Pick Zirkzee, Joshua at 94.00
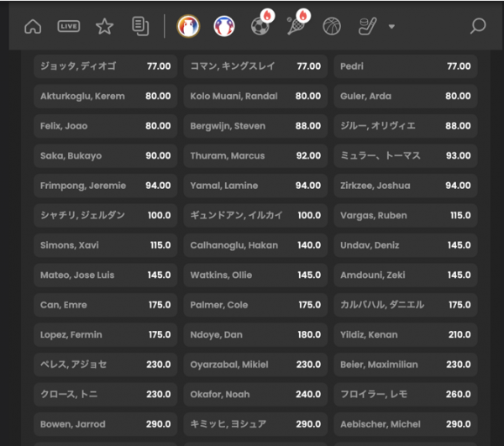 (x=406, y=186)
